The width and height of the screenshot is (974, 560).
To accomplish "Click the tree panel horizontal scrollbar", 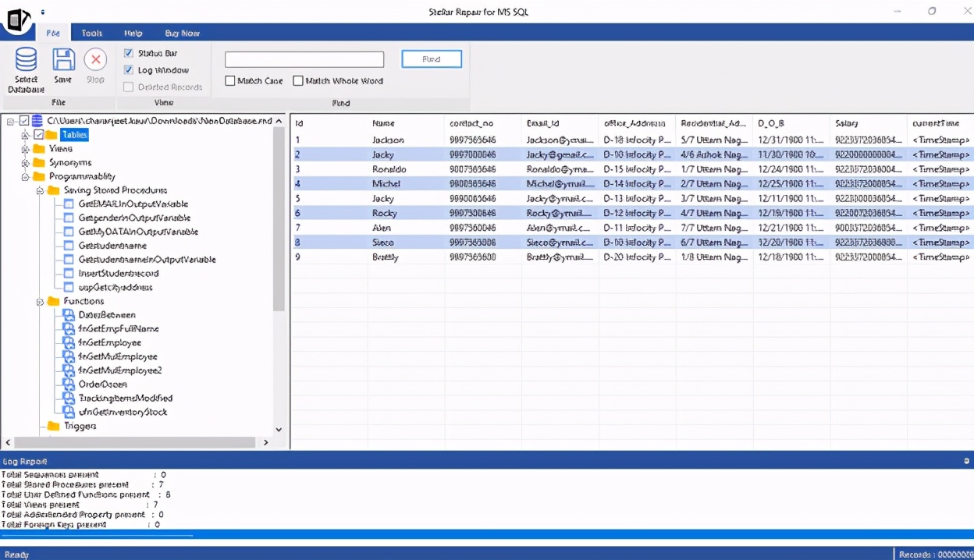I will 136,442.
